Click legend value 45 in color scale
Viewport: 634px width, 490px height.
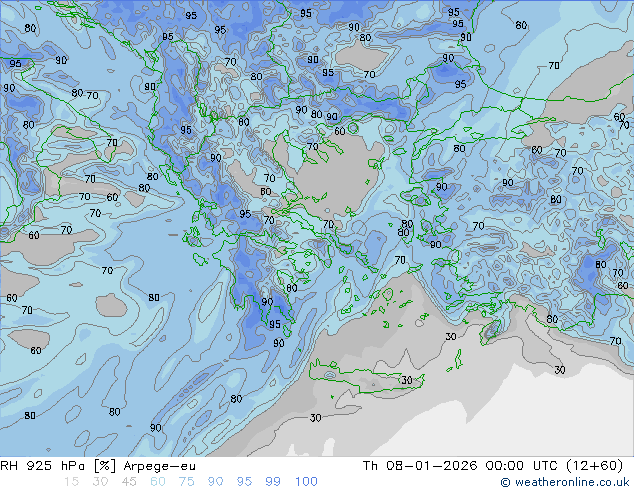(129, 482)
